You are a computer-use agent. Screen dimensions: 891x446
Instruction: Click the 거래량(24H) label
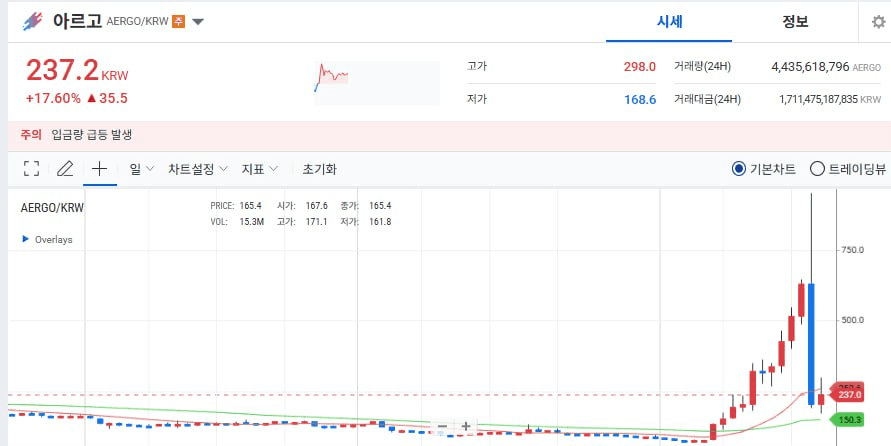[702, 66]
